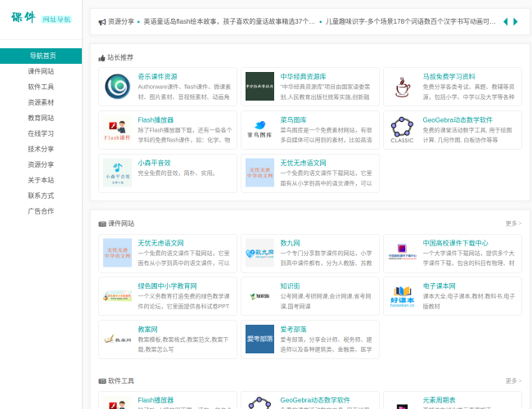Screen dimensions: 532x409
Task: Open 资源分享 in the sidebar menu
Action: 41,164
